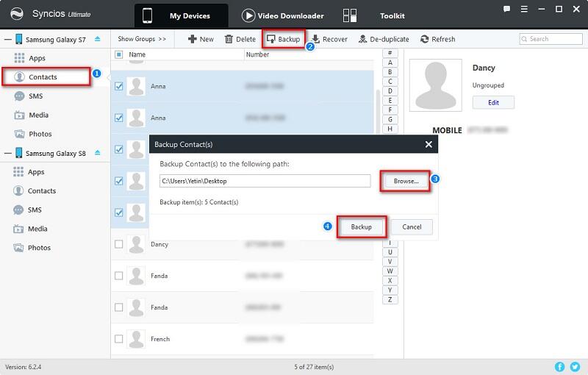Screen dimensions: 588x375
Task: Open SMS under Samsung Galaxy S7
Action: coord(36,96)
